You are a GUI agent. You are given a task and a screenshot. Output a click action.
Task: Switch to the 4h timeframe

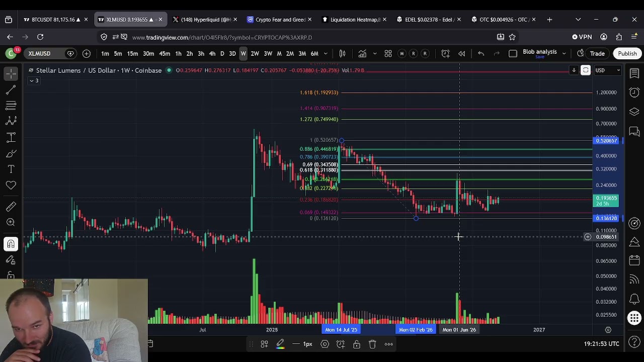(x=212, y=53)
